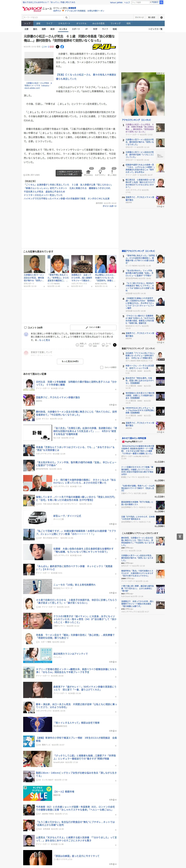Click comment count bubble icon showing 34
The image size is (186, 868).
pyautogui.click(x=44, y=47)
